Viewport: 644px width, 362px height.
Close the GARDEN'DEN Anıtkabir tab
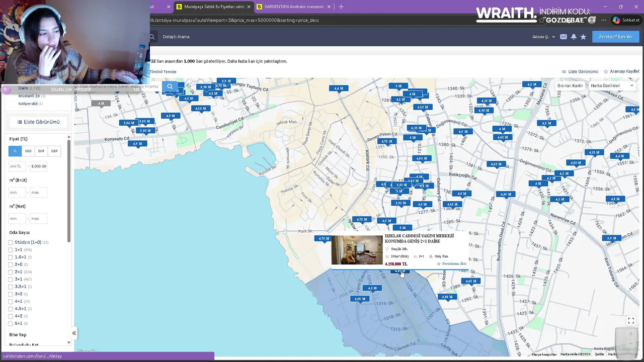point(329,7)
